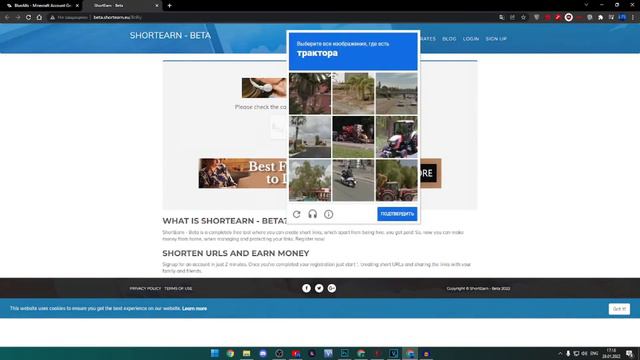Dismiss cookie notice with Got it
Viewport: 640px width, 360px height.
click(x=619, y=309)
